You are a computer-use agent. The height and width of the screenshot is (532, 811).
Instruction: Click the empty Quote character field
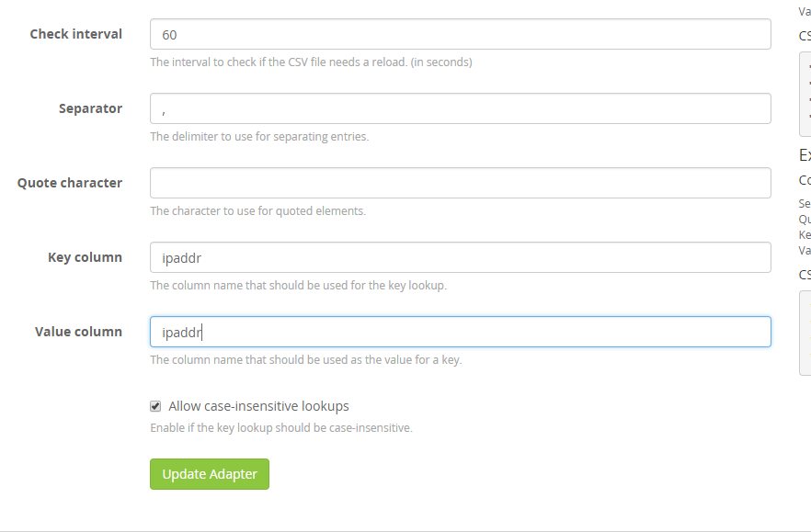460,183
